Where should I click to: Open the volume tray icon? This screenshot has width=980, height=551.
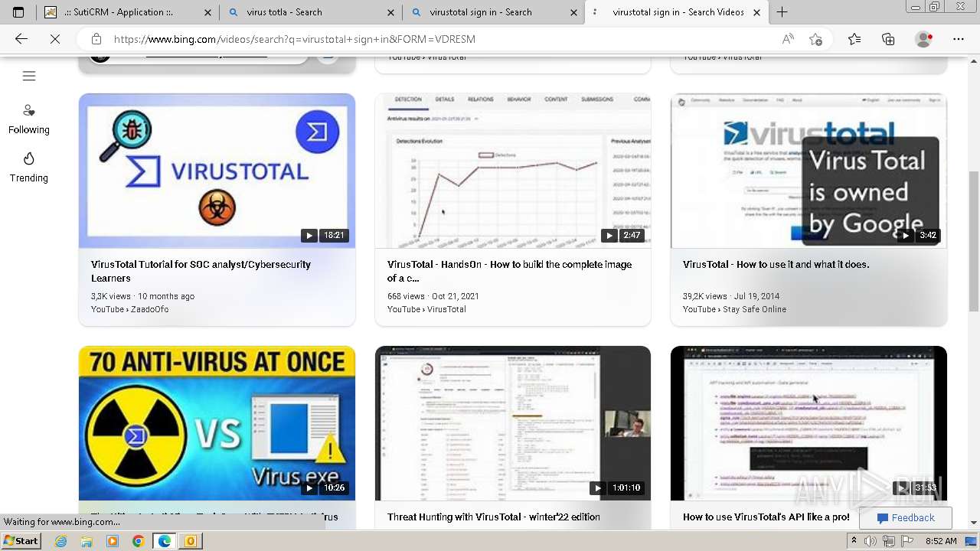click(x=870, y=541)
